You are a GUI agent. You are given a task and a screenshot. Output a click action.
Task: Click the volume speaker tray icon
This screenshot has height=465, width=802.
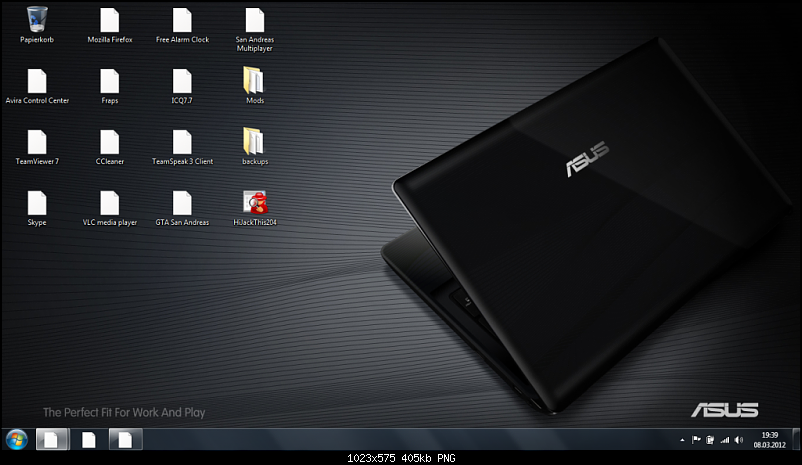(x=739, y=440)
